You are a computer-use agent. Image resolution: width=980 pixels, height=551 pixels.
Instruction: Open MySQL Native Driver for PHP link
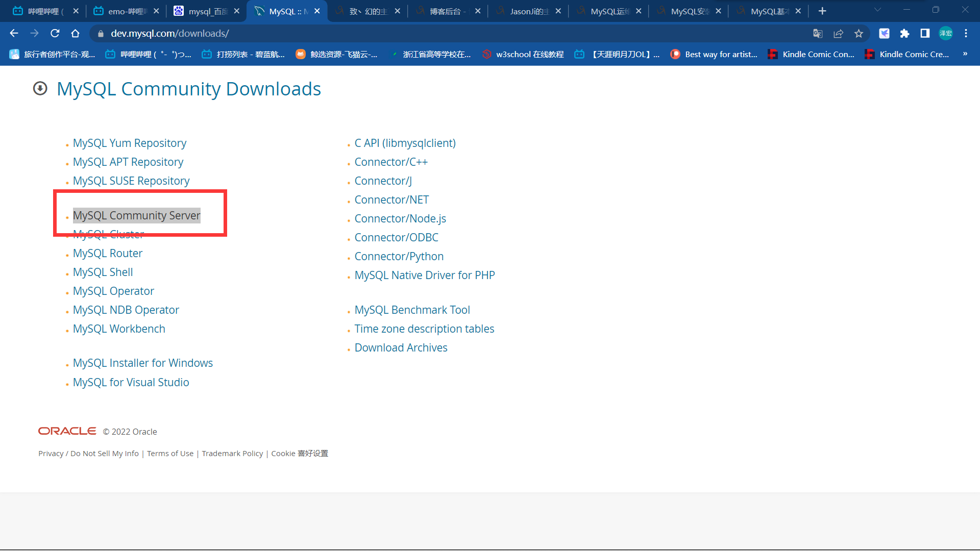pos(425,275)
